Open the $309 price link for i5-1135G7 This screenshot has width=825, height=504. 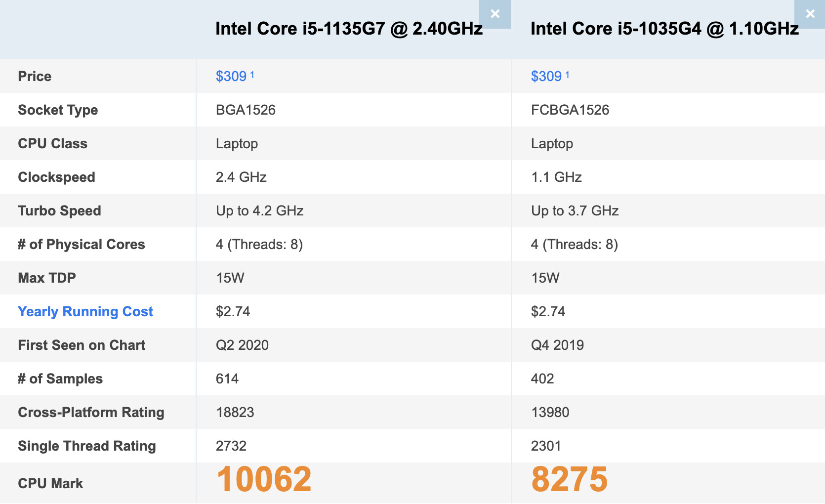(x=231, y=76)
